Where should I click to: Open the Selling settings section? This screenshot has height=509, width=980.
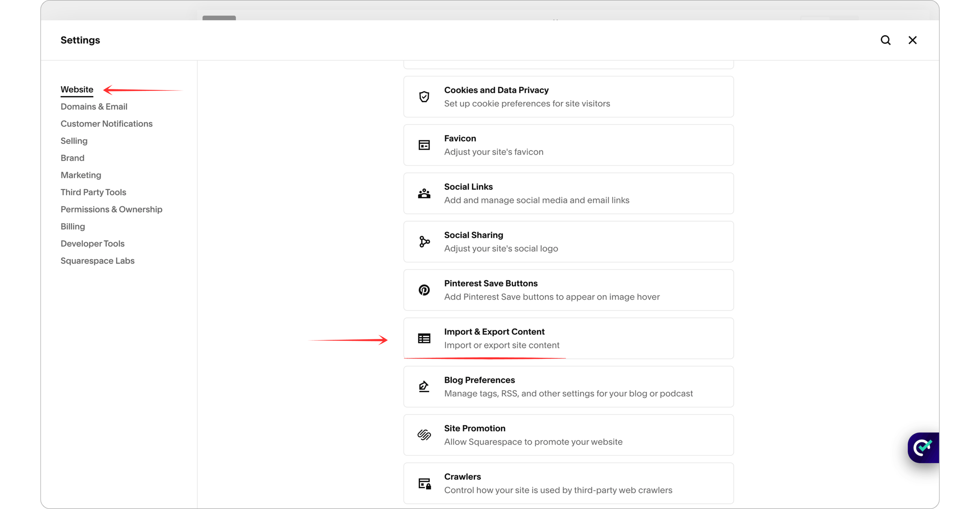tap(74, 141)
